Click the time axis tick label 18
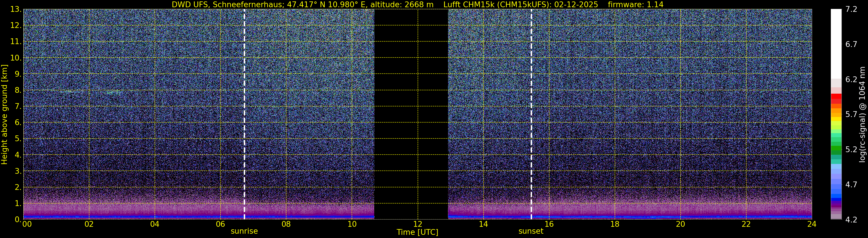 click(x=614, y=224)
